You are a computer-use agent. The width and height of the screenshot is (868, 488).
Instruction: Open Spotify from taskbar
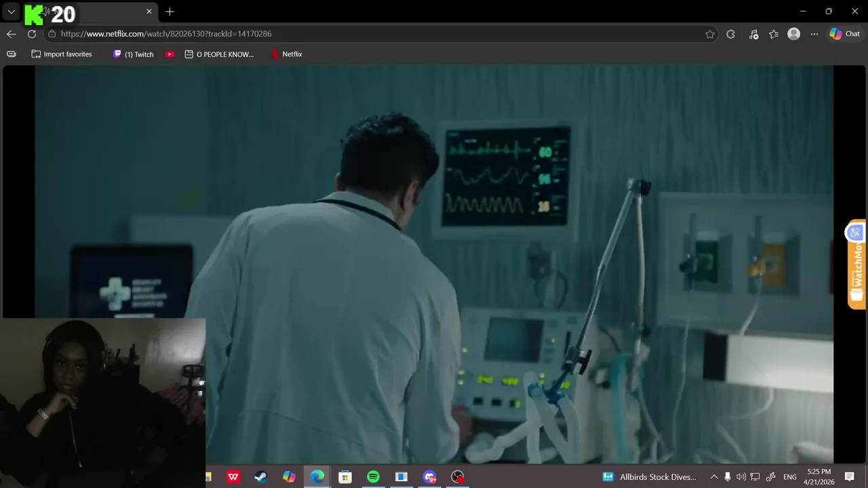click(x=373, y=477)
